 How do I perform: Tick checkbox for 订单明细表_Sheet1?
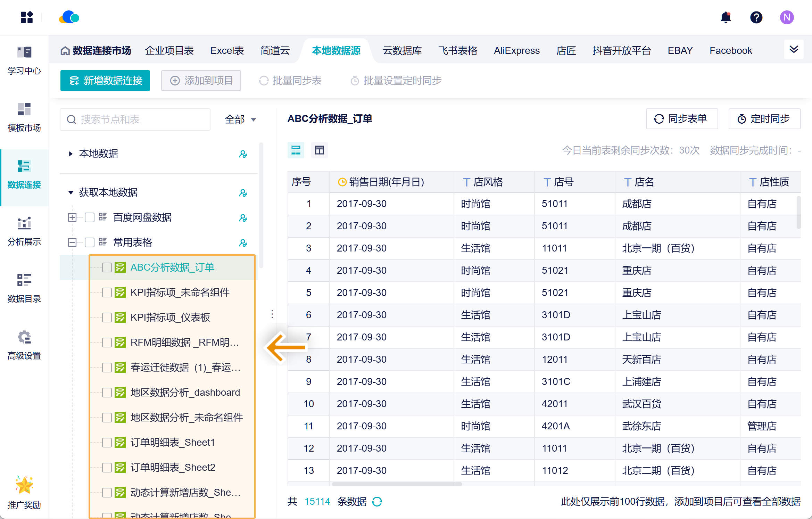coord(107,443)
